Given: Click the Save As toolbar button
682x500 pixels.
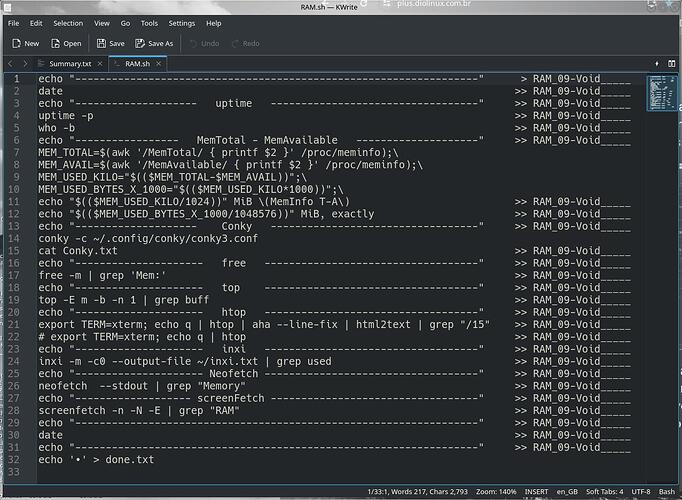Looking at the screenshot, I should (154, 43).
